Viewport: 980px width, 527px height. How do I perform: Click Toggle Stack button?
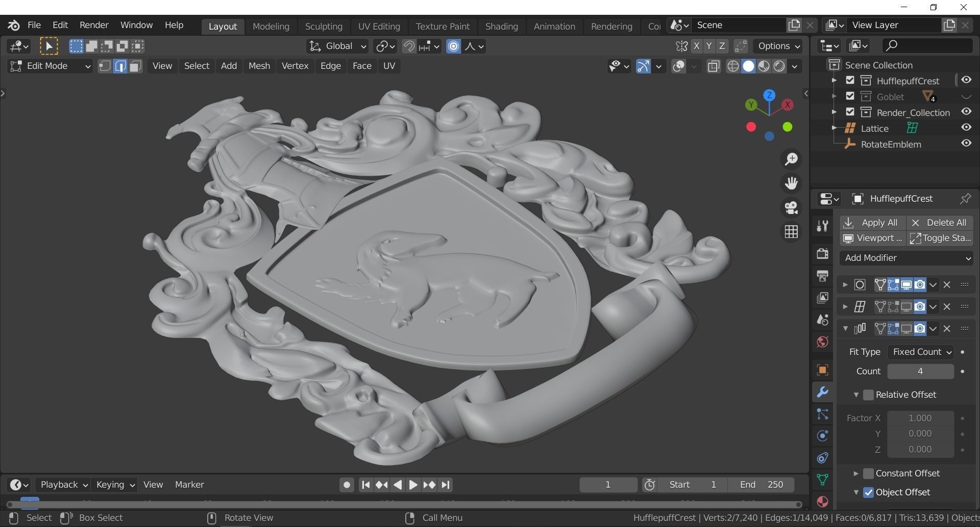[940, 238]
